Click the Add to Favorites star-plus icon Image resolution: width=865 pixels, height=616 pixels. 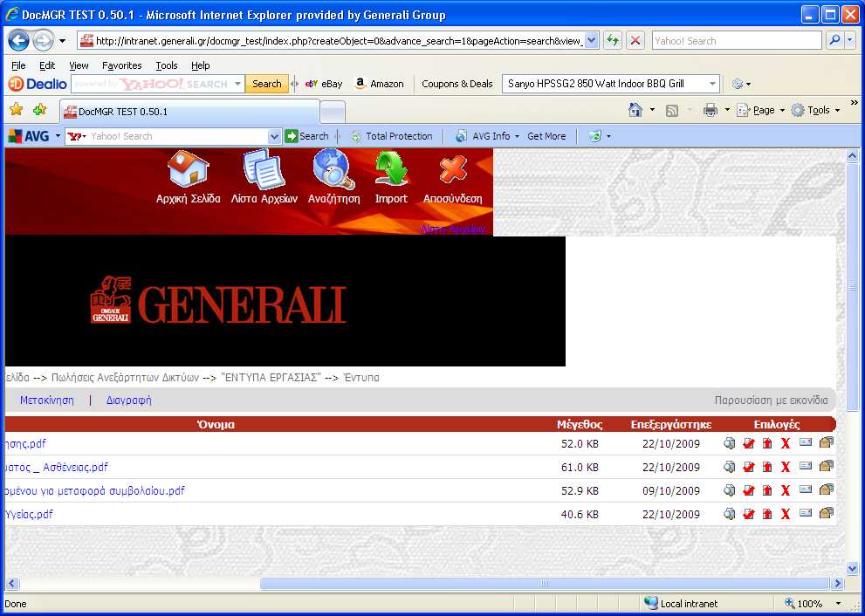point(40,110)
